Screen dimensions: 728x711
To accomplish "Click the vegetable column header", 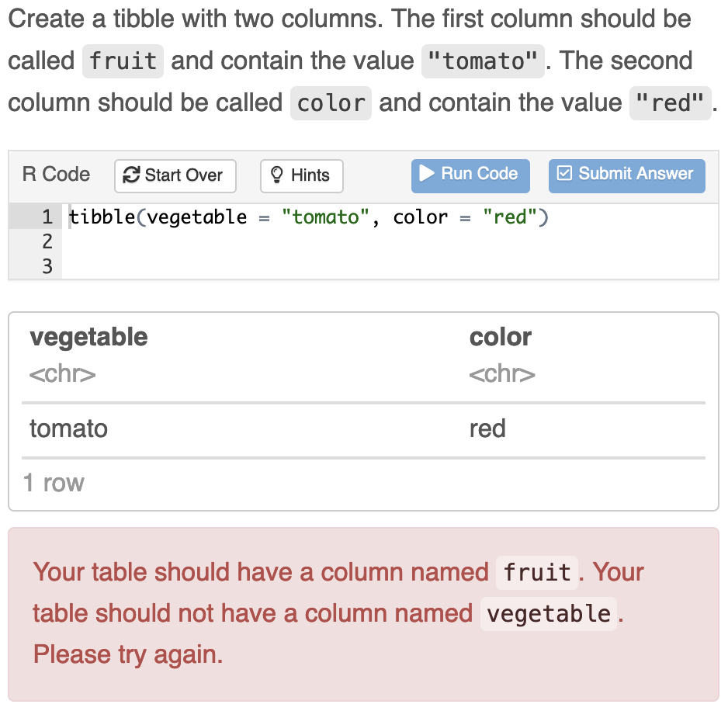I will (88, 337).
